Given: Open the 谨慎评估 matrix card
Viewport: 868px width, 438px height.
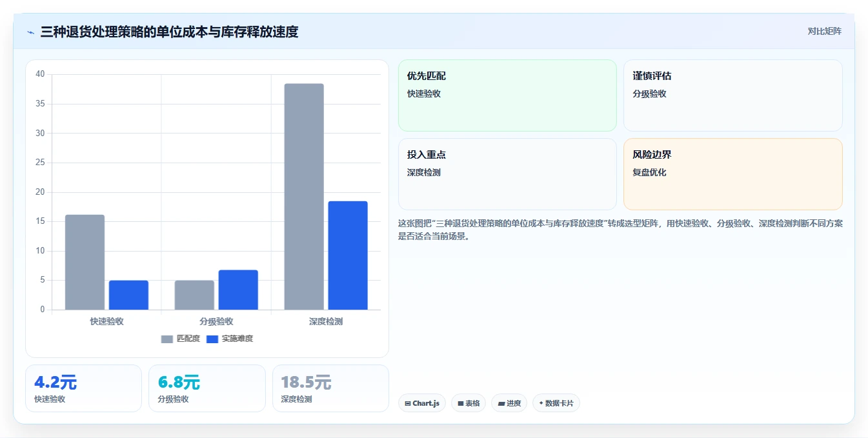Looking at the screenshot, I should 732,95.
